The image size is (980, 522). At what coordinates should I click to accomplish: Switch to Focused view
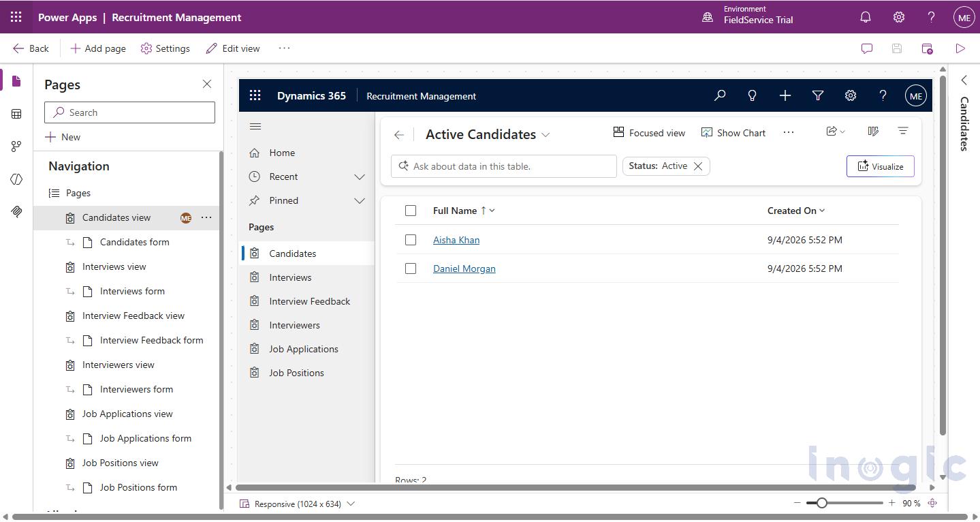click(x=649, y=133)
